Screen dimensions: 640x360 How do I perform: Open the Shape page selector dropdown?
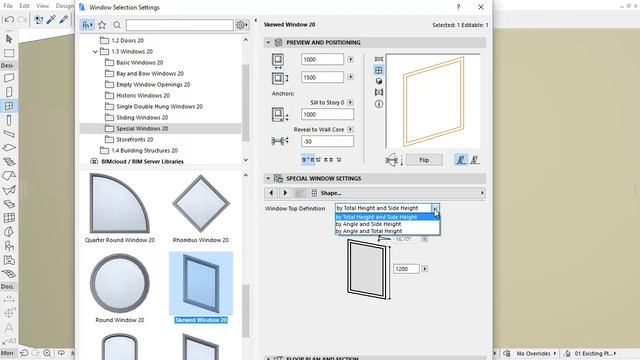[396, 193]
